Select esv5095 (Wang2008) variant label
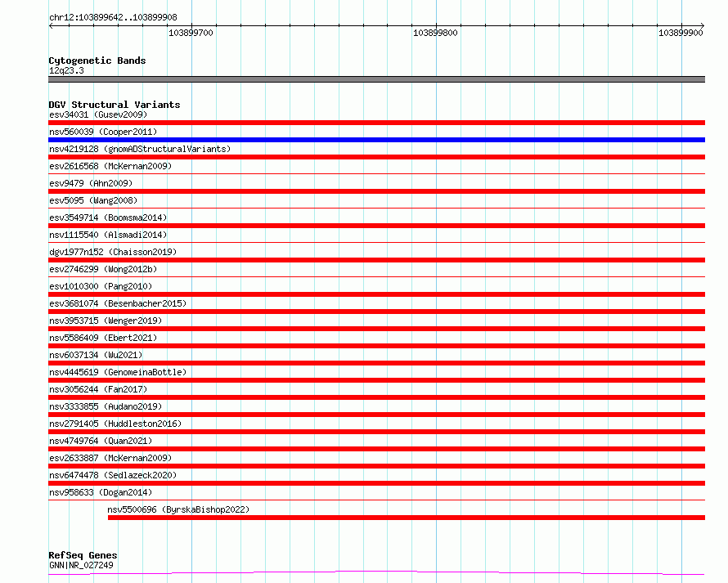 click(93, 200)
